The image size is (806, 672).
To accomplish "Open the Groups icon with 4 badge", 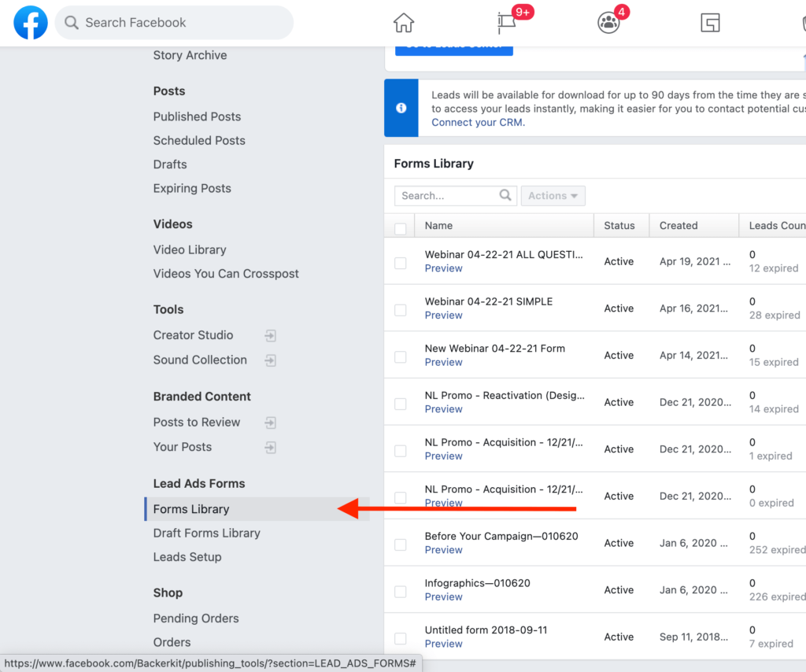I will pos(608,23).
